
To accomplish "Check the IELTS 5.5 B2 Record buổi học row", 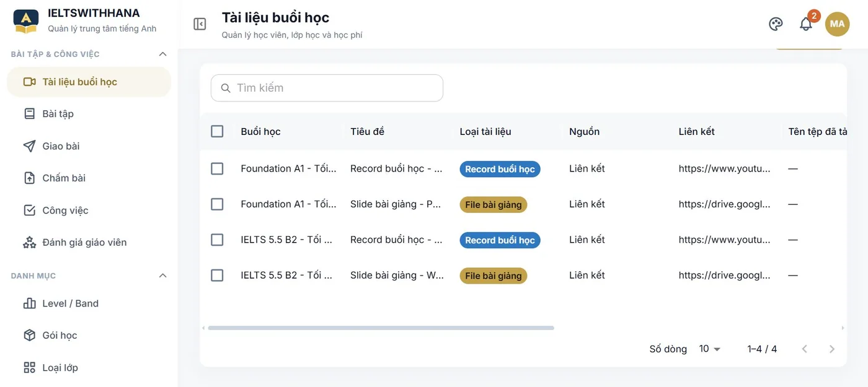I will coord(217,240).
